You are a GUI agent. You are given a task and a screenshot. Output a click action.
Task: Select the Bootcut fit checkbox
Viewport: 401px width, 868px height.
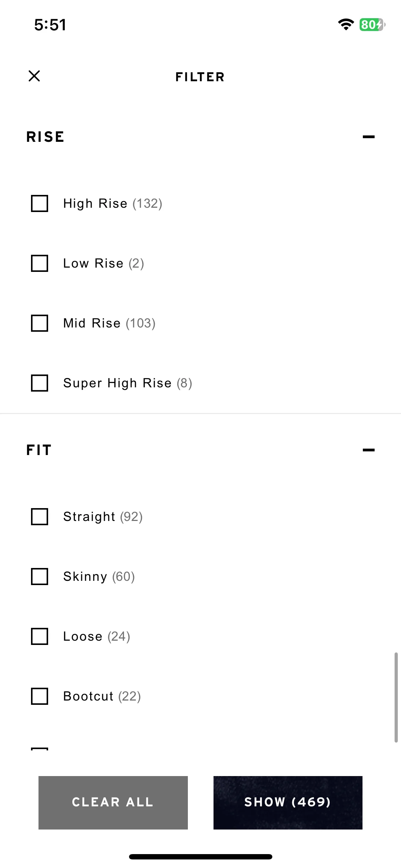point(40,696)
